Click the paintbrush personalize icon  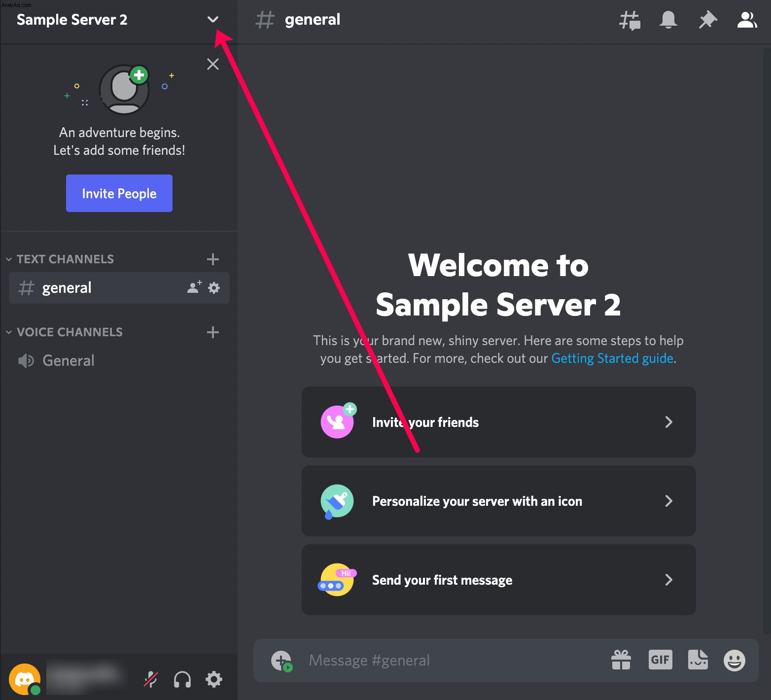[x=337, y=501]
